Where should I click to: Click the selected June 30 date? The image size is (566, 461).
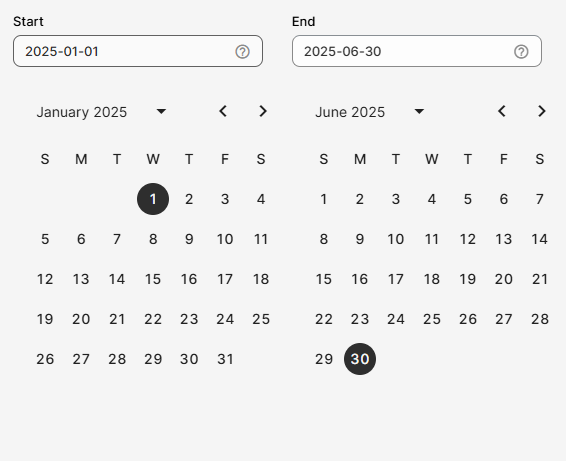tap(360, 359)
